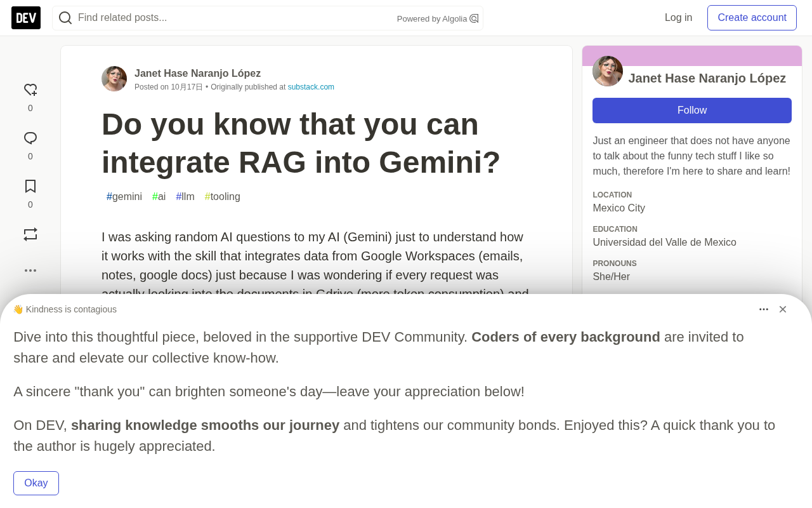Click the 'Posted on 10月17日' date
The image size is (812, 508).
pos(169,87)
